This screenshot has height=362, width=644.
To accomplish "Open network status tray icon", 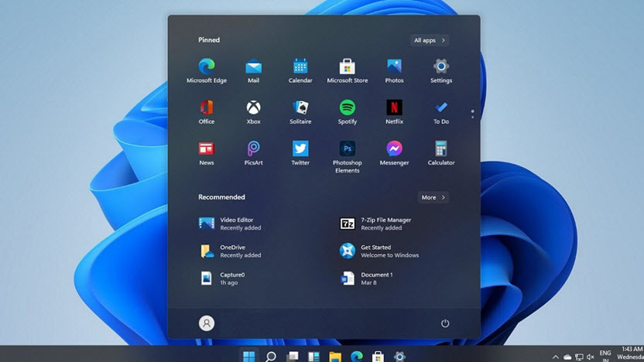I will coord(579,357).
